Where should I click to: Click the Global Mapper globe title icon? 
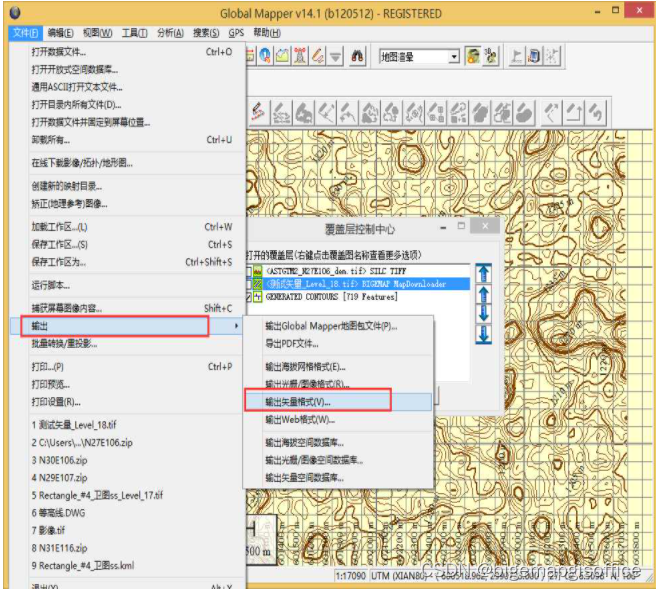[15, 13]
